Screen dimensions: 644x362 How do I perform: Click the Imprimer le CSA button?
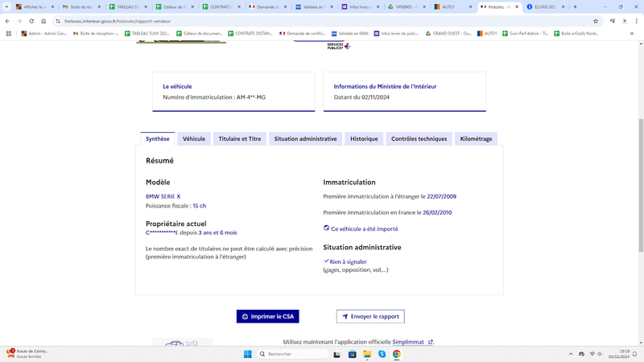click(x=268, y=316)
